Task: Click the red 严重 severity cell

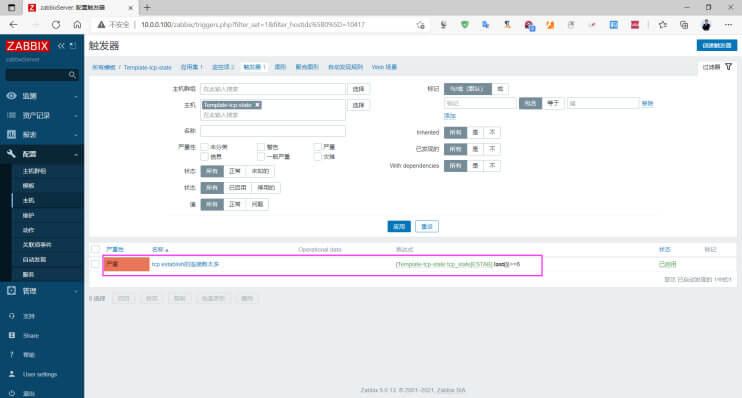Action: click(126, 264)
